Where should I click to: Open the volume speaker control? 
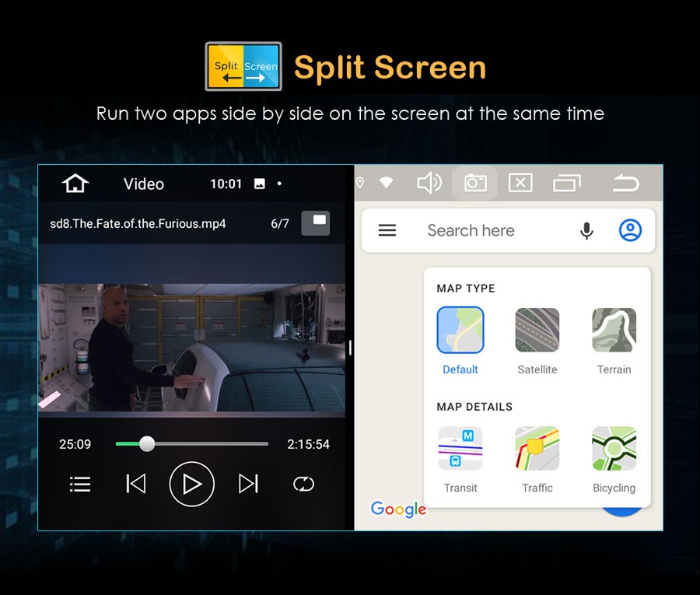(x=429, y=183)
